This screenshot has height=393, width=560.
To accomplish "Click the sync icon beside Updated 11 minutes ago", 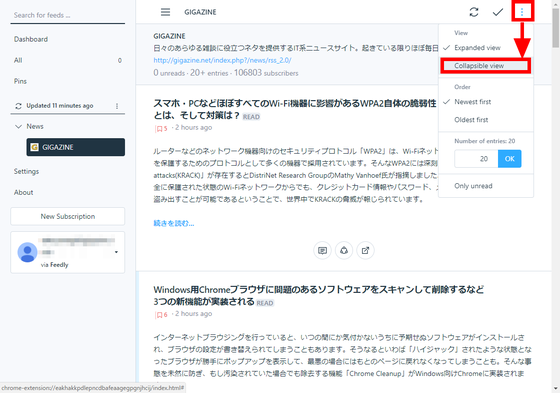I will tap(19, 106).
